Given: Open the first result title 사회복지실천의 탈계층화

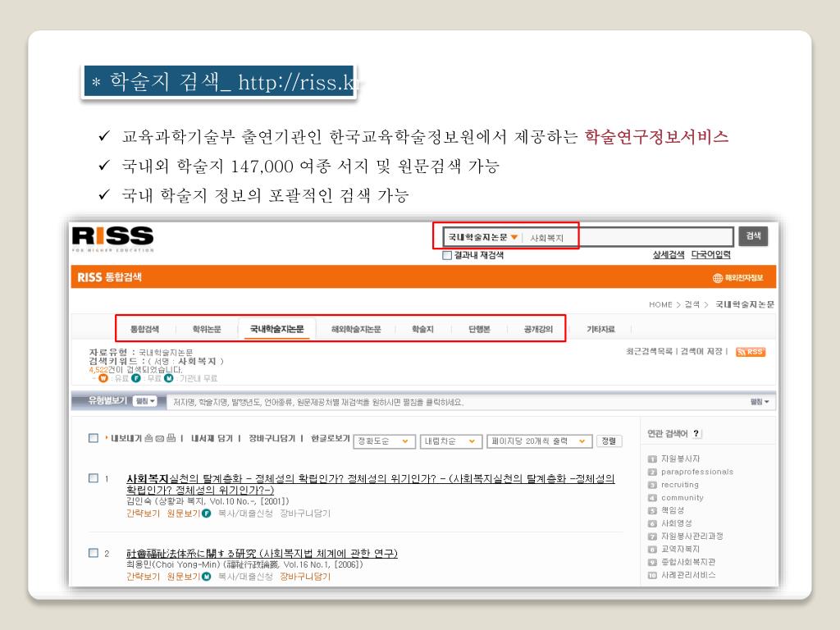Looking at the screenshot, I should [x=370, y=484].
